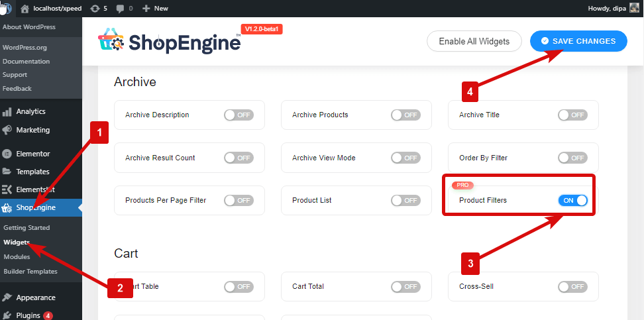644x320 pixels.
Task: Toggle Archive Result Count switch
Action: tap(239, 158)
